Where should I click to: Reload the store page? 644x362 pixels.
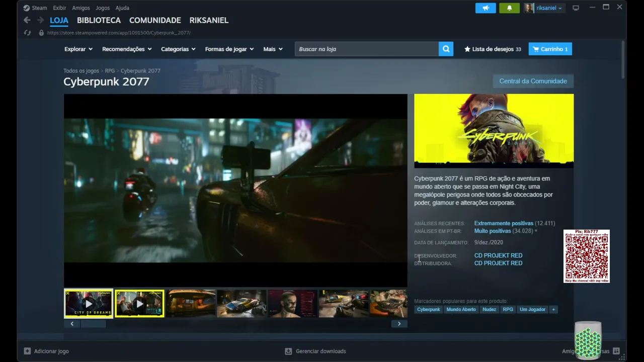(x=28, y=33)
